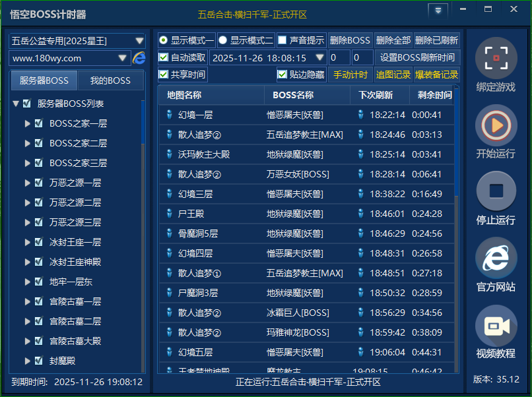532x397 pixels.
Task: Click the 设置BOSS刷新时间 button
Action: [x=417, y=57]
